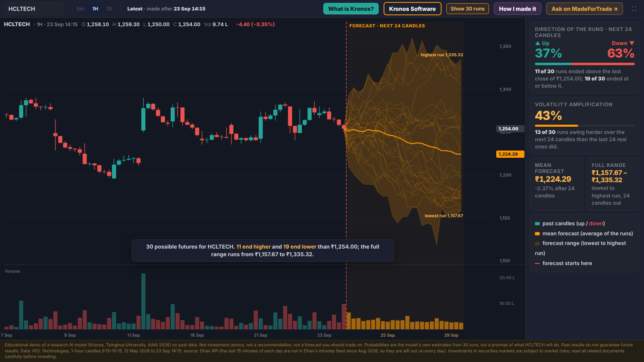This screenshot has width=644, height=362.
Task: Click the volatility amplification progress bar
Action: pyautogui.click(x=585, y=126)
